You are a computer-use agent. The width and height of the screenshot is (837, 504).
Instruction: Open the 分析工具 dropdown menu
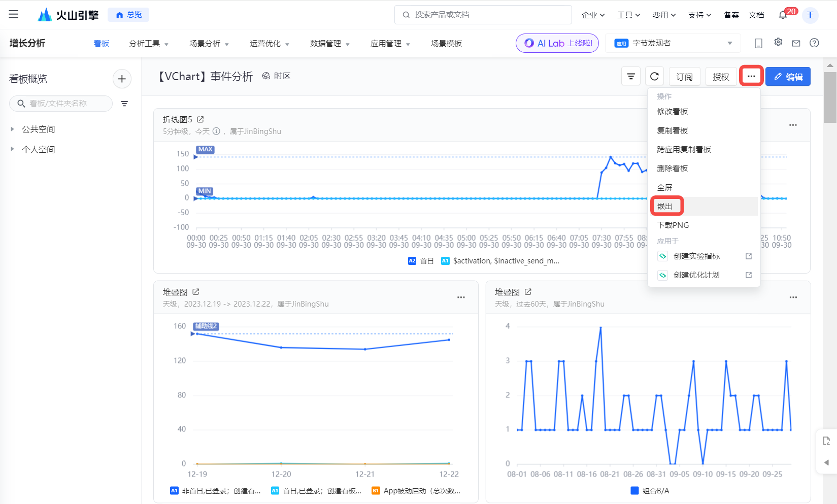pos(149,44)
